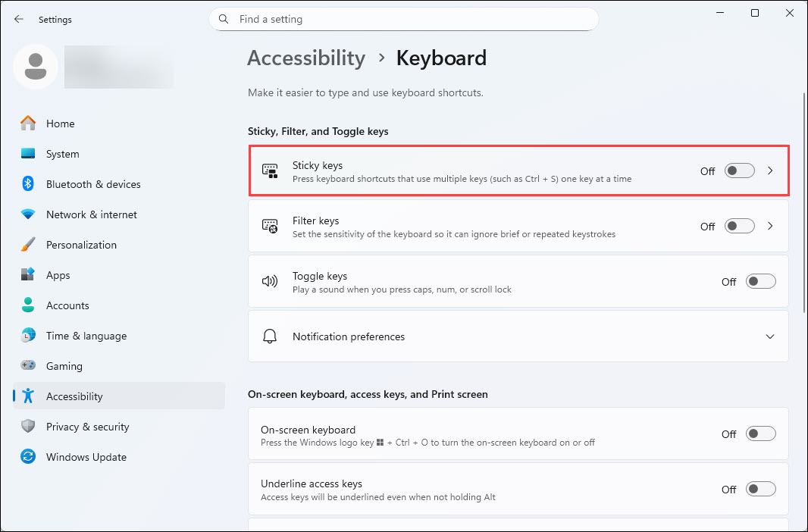This screenshot has width=808, height=532.
Task: Click the Find a setting search box
Action: click(x=409, y=19)
